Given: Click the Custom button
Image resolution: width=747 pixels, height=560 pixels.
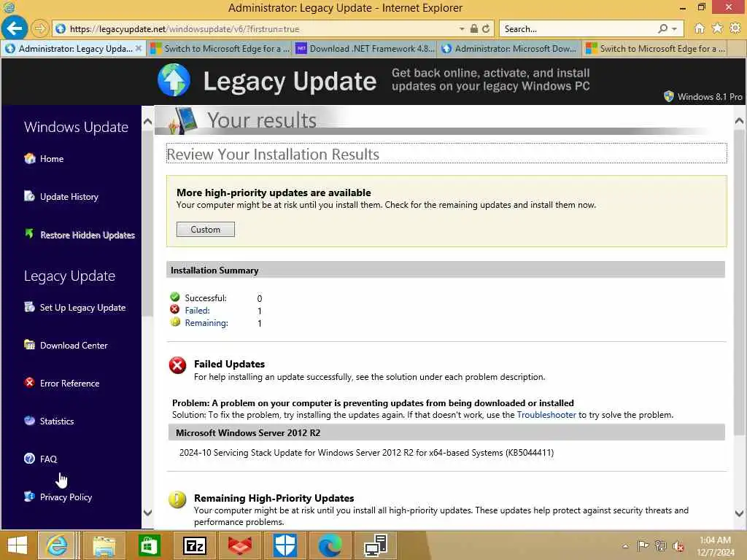Looking at the screenshot, I should (x=205, y=229).
